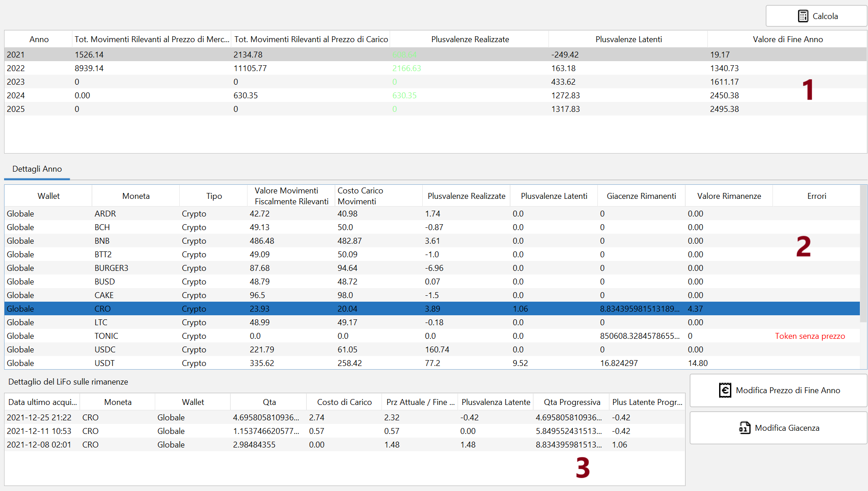Screen dimensions: 868x491
Task: Click value 160.74 in the USDC row
Action: coord(437,350)
